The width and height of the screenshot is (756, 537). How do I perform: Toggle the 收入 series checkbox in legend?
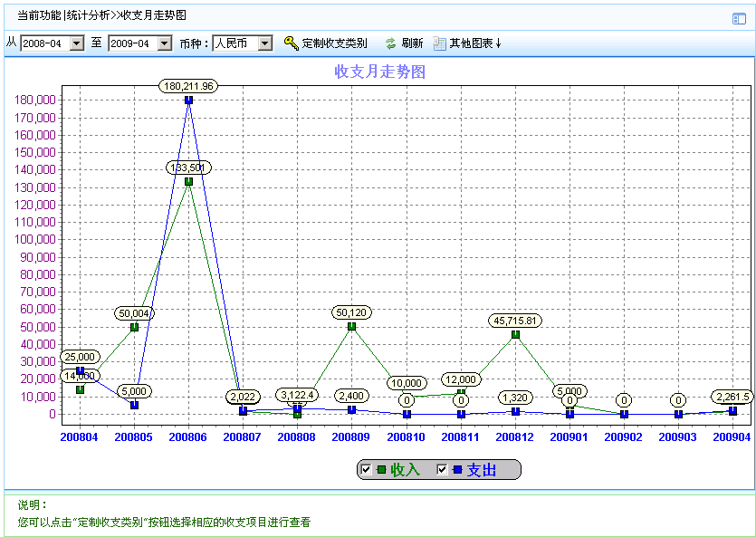366,469
